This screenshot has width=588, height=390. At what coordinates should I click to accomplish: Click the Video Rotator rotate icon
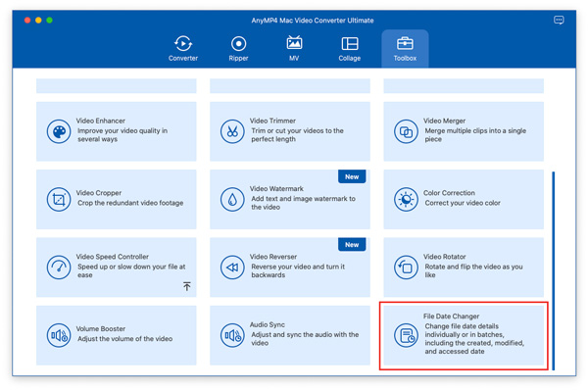pyautogui.click(x=406, y=268)
